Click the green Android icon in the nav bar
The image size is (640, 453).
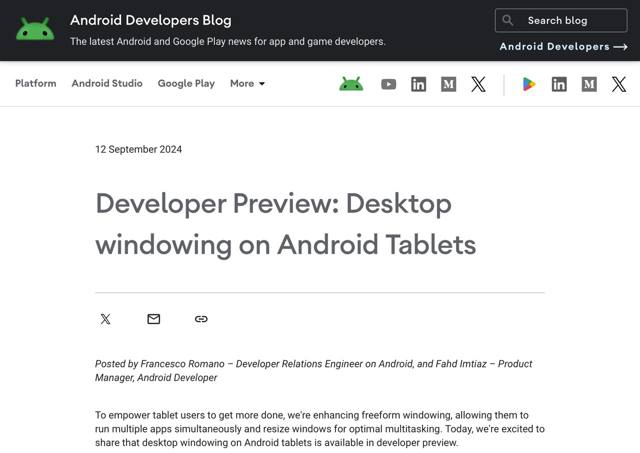351,84
